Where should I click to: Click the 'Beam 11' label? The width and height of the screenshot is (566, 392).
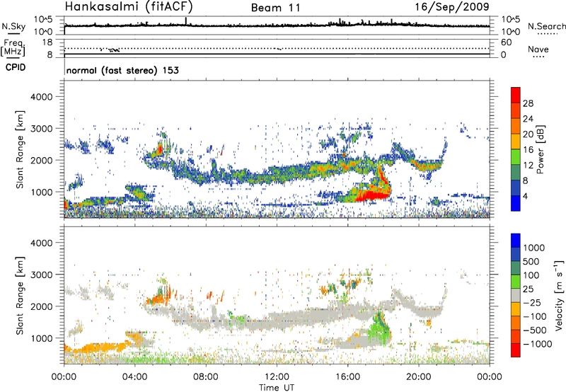point(276,8)
